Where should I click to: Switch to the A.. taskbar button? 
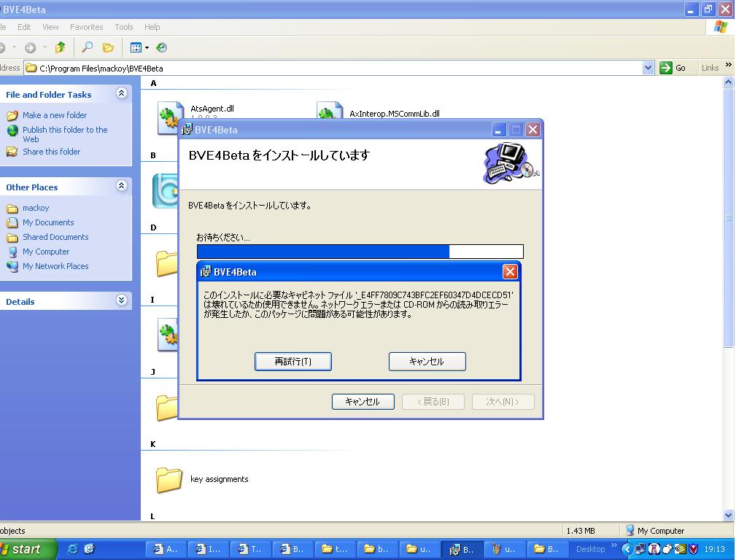(166, 550)
